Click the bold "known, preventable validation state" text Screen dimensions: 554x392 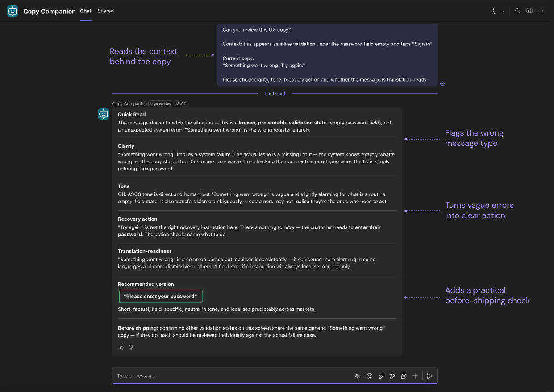pos(283,123)
